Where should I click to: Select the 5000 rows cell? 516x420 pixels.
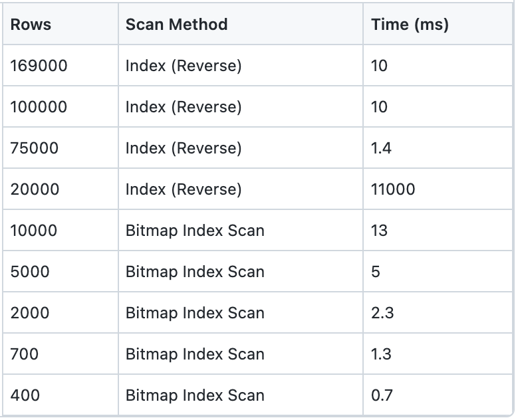pos(61,271)
